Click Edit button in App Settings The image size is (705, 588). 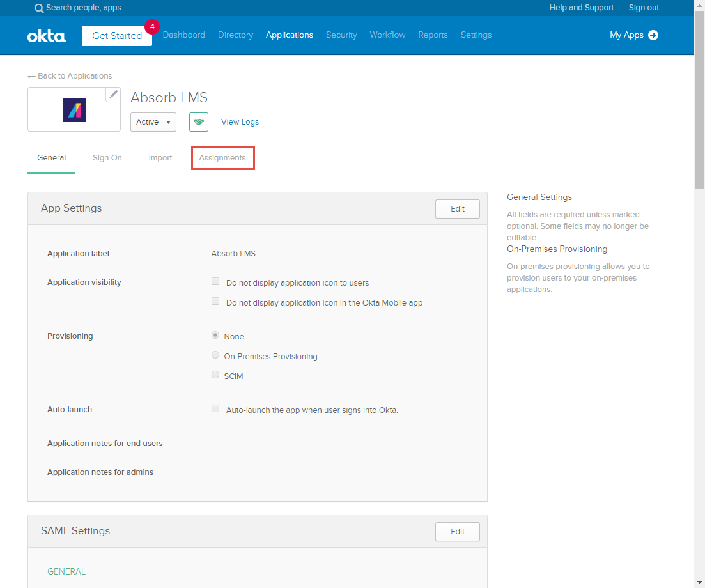457,209
